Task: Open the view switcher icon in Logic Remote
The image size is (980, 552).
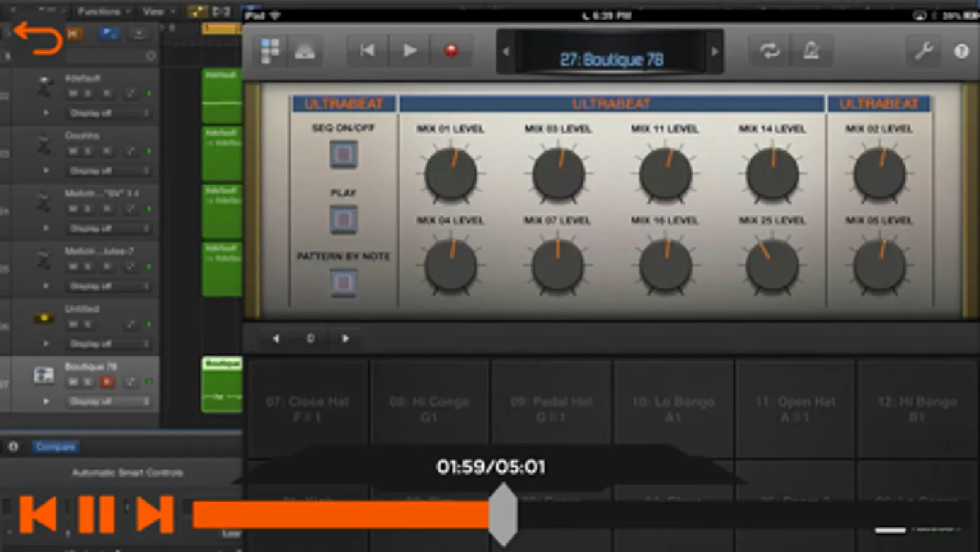Action: pos(270,51)
